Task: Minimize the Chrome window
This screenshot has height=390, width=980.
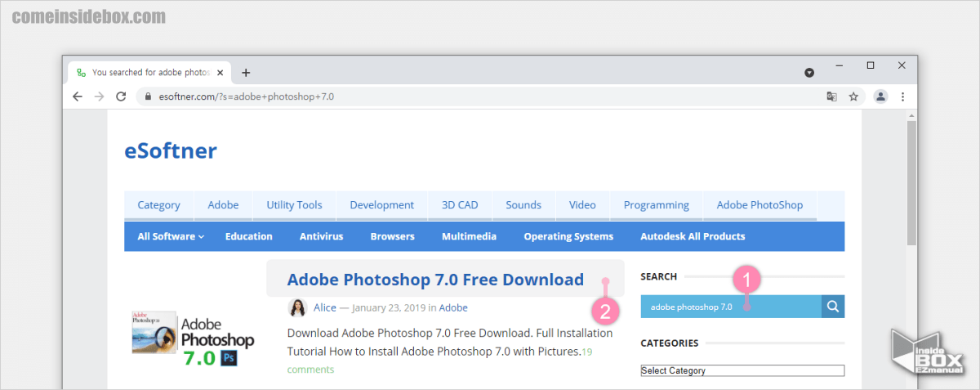Action: pos(840,65)
